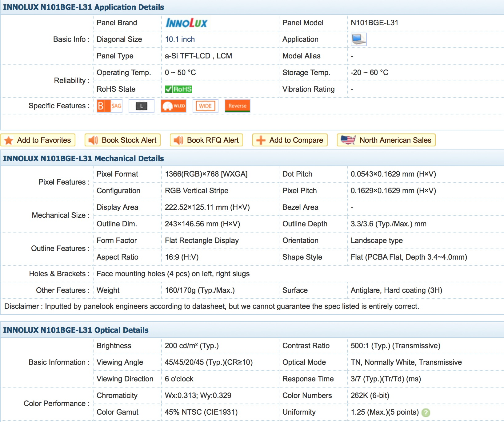Image resolution: width=504 pixels, height=422 pixels.
Task: Select the outline depth 3.3/3.6 (Typ./Max.) mm value
Action: pos(389,224)
